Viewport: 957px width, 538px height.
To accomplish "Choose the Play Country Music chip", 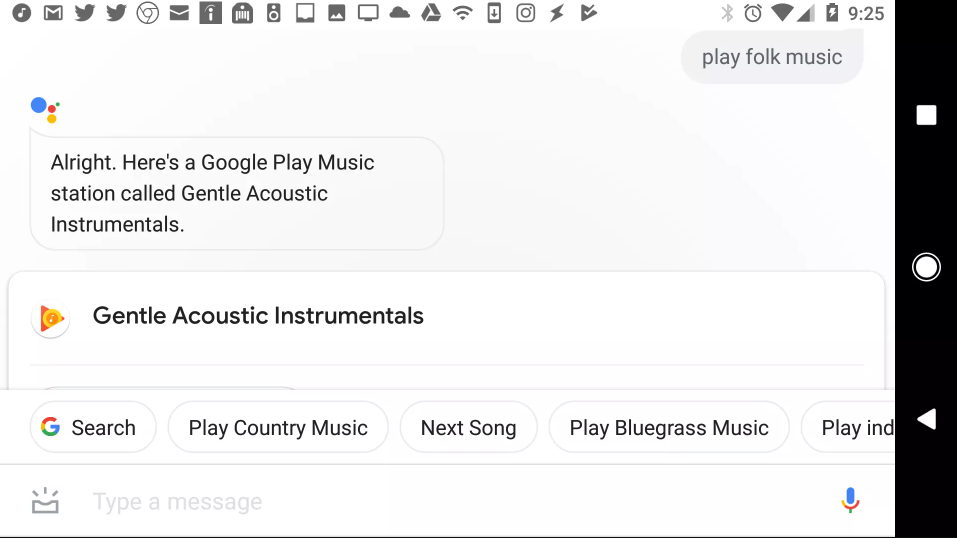I will click(x=278, y=427).
